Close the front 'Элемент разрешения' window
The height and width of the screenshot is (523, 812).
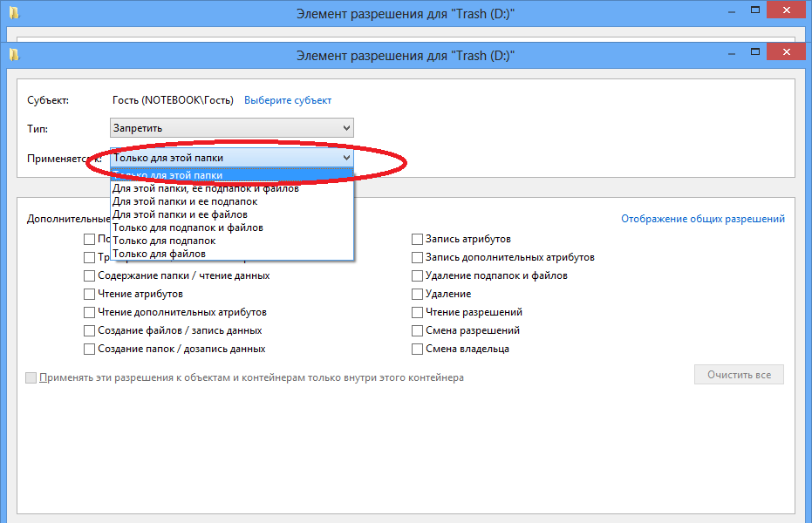tap(786, 51)
